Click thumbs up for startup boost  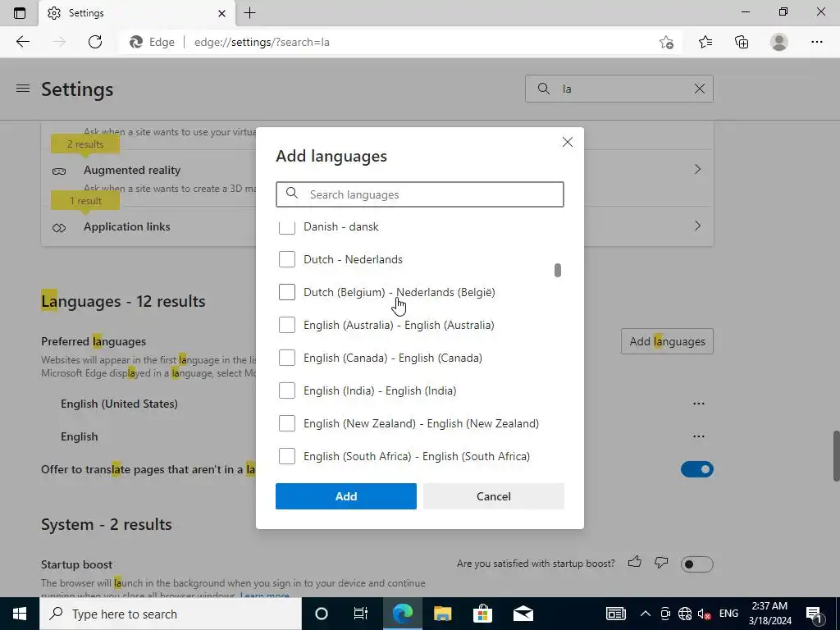(635, 562)
